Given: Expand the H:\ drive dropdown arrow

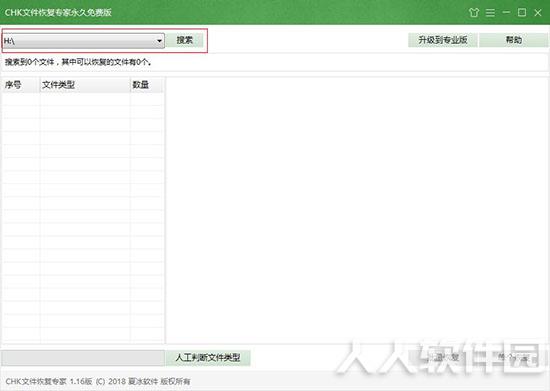Looking at the screenshot, I should [x=160, y=41].
